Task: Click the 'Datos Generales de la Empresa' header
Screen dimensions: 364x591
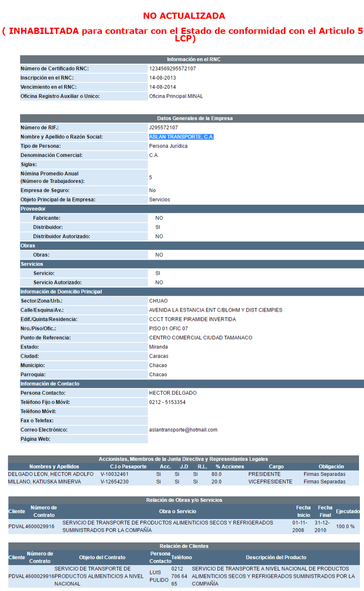Action: click(195, 118)
